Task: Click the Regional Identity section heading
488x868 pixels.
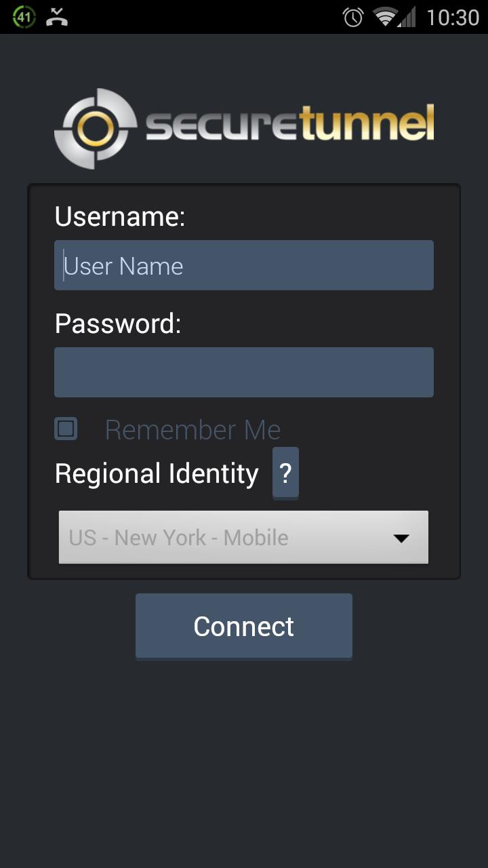Action: (x=157, y=473)
